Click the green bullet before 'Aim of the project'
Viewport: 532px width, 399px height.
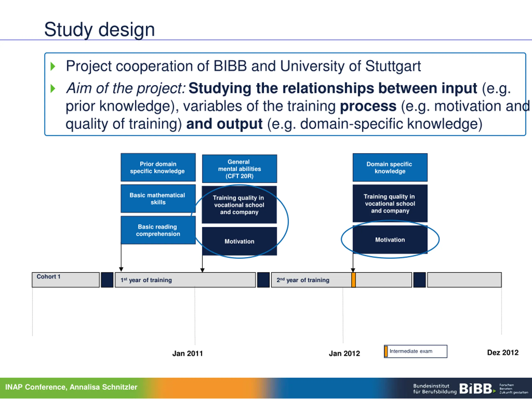point(53,89)
